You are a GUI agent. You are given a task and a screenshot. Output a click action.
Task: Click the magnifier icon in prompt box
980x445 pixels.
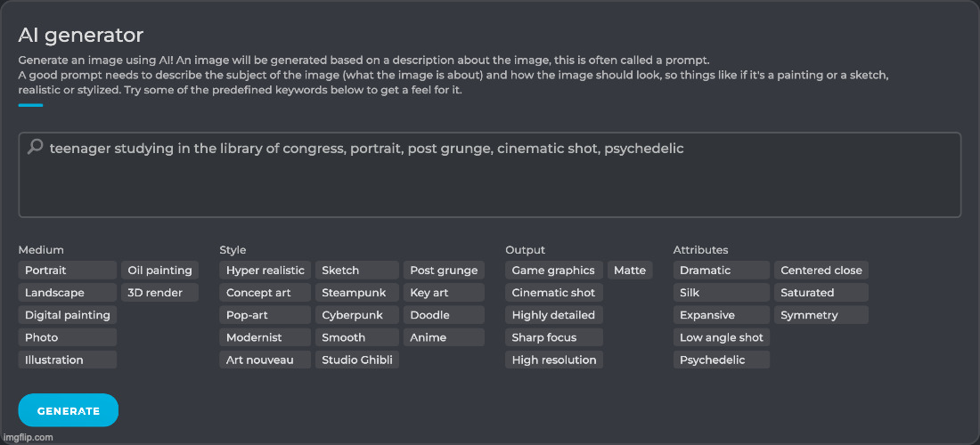pyautogui.click(x=36, y=147)
